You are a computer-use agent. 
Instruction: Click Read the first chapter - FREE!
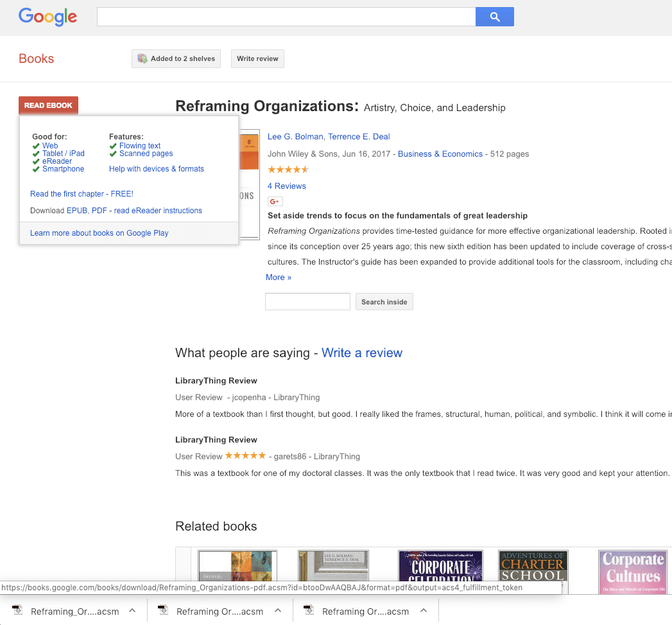(x=82, y=194)
